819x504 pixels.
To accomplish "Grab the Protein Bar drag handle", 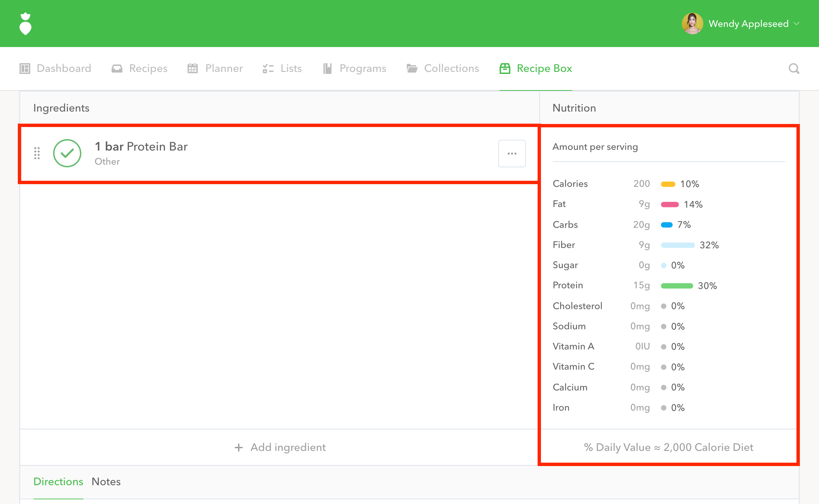I will coord(37,153).
